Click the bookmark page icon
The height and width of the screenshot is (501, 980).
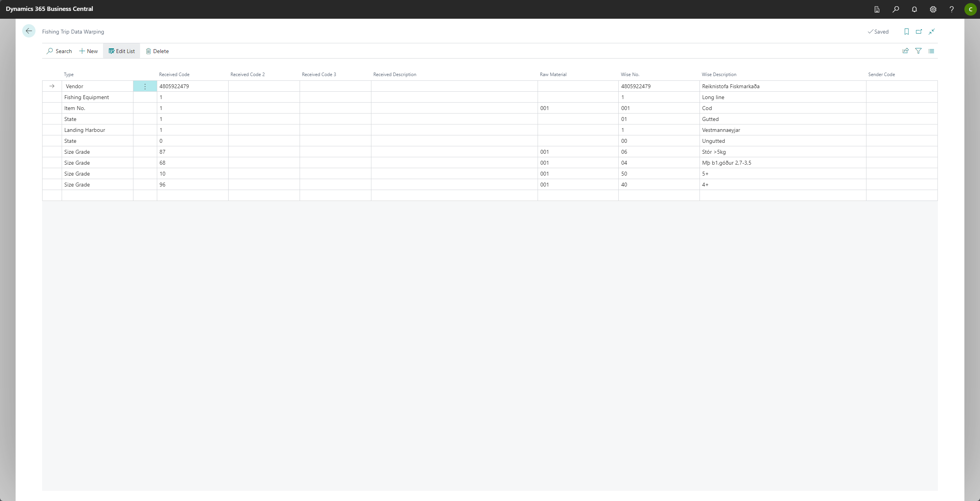[907, 32]
